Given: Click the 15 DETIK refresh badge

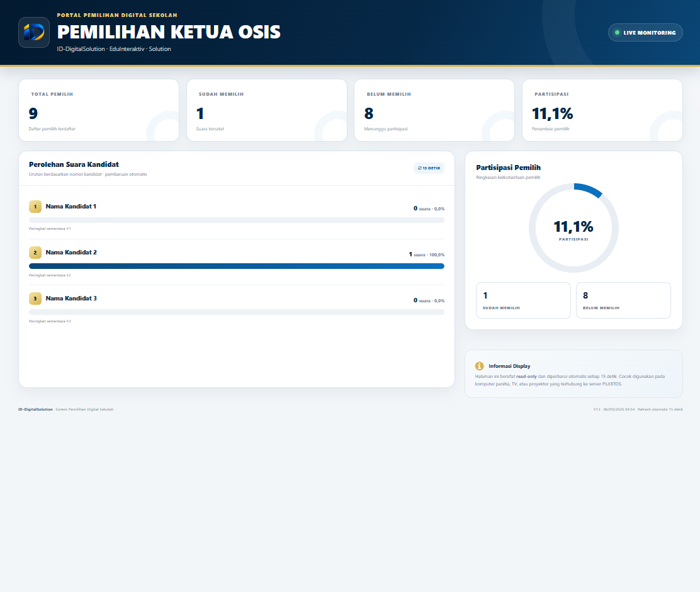Looking at the screenshot, I should point(429,168).
